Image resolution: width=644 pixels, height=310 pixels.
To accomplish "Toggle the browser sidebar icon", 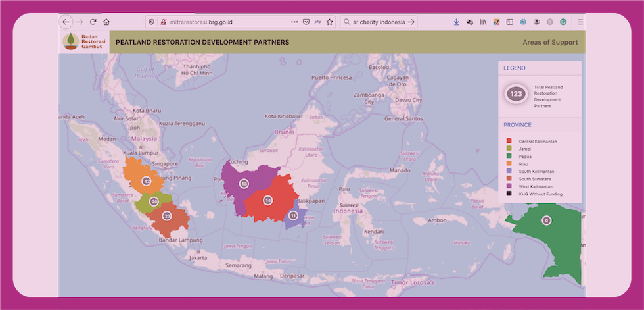I will pyautogui.click(x=510, y=22).
